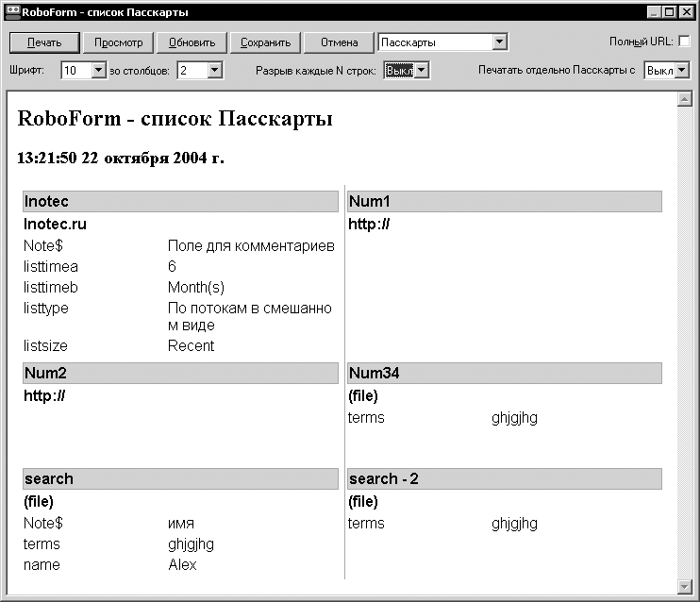
Task: Expand the Шрифт size dropdown
Action: 99,70
